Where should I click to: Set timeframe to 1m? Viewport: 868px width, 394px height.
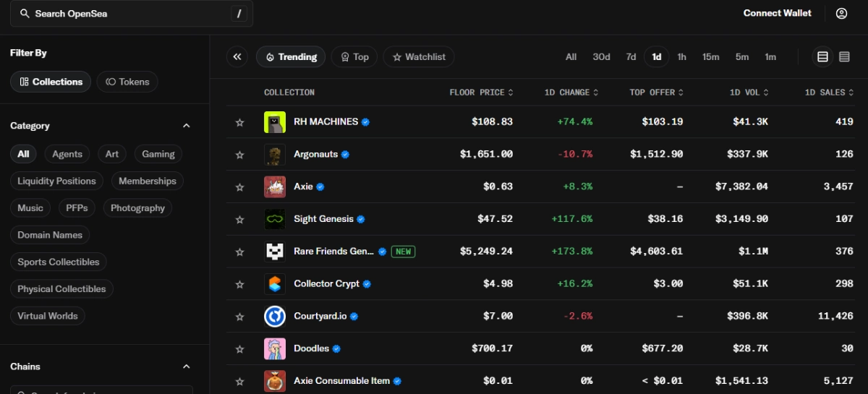pos(770,56)
